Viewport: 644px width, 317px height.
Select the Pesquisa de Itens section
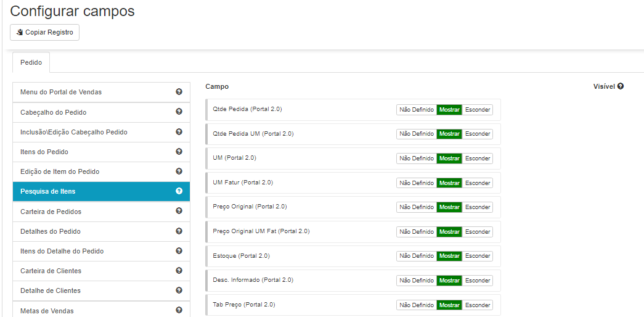(48, 191)
